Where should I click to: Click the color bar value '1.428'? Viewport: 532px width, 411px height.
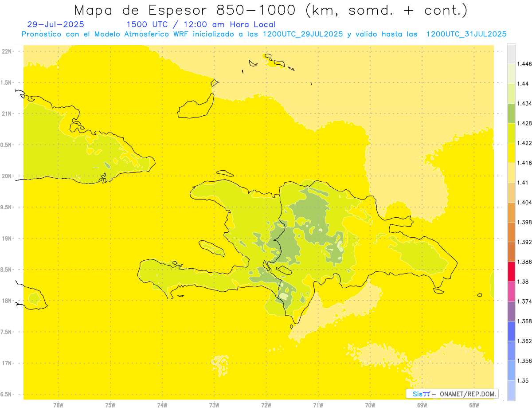525,123
